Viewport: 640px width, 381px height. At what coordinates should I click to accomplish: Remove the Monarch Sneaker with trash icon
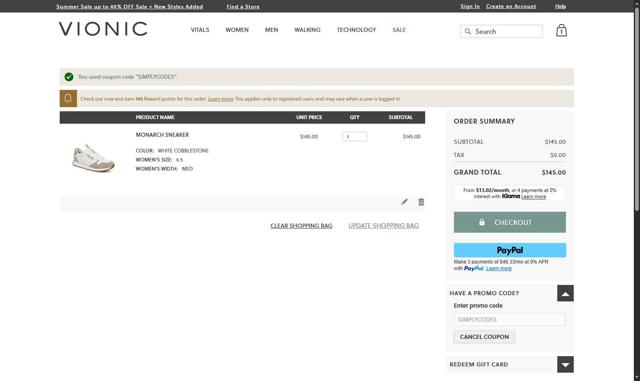(x=421, y=202)
